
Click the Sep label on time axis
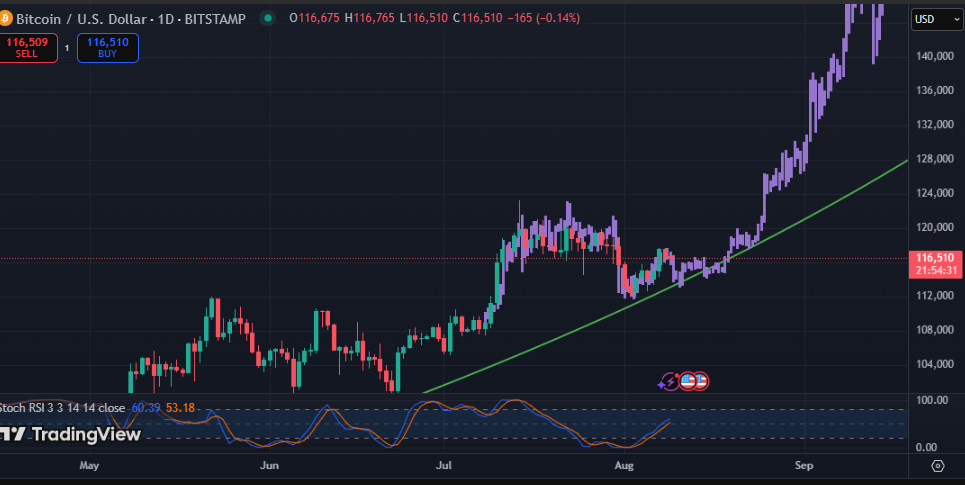pyautogui.click(x=804, y=465)
